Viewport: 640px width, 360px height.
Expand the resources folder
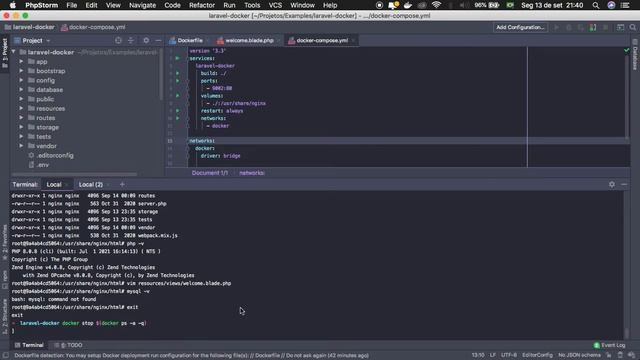tap(21, 109)
